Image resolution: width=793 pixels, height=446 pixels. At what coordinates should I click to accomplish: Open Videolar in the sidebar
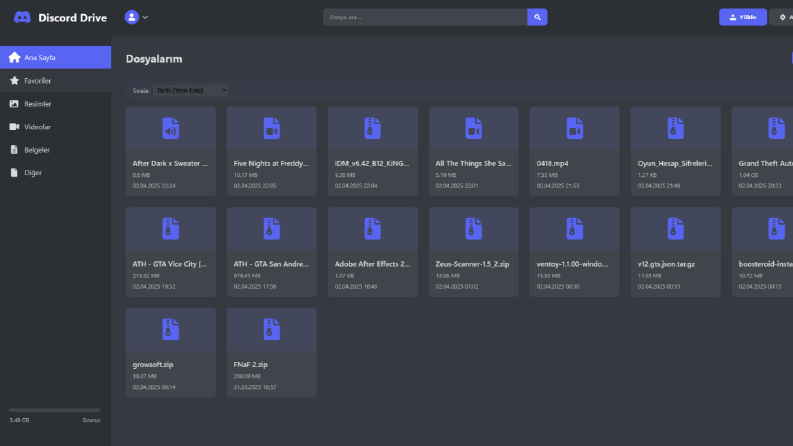56,126
